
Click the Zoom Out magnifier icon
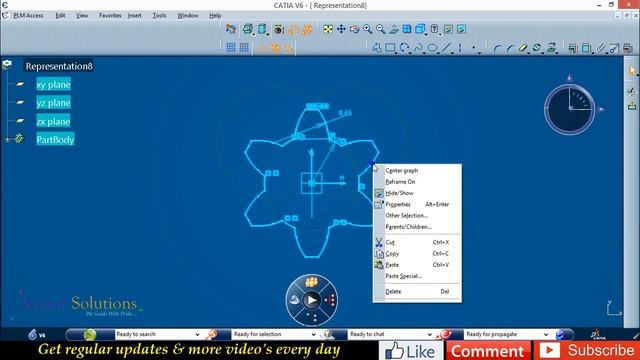(x=381, y=29)
